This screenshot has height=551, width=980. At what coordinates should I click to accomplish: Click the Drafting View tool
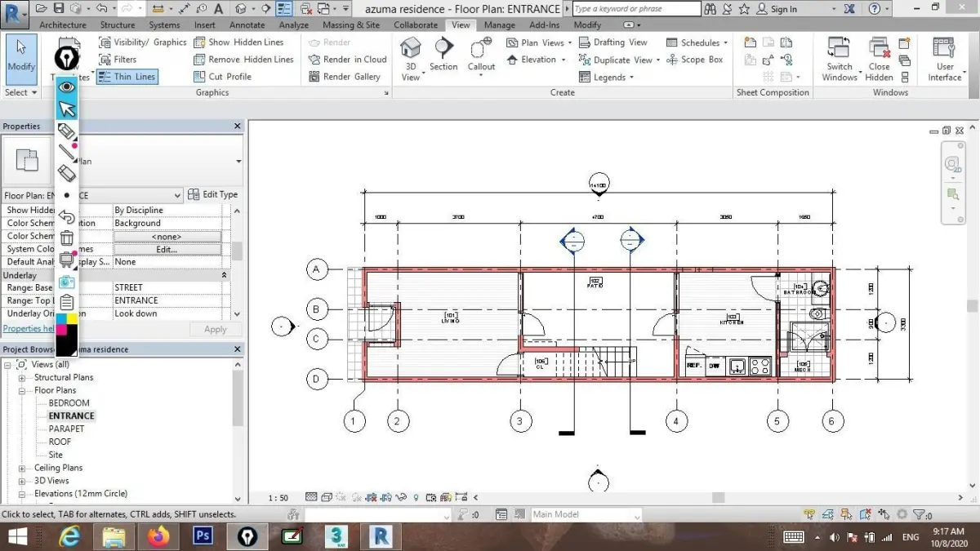612,42
